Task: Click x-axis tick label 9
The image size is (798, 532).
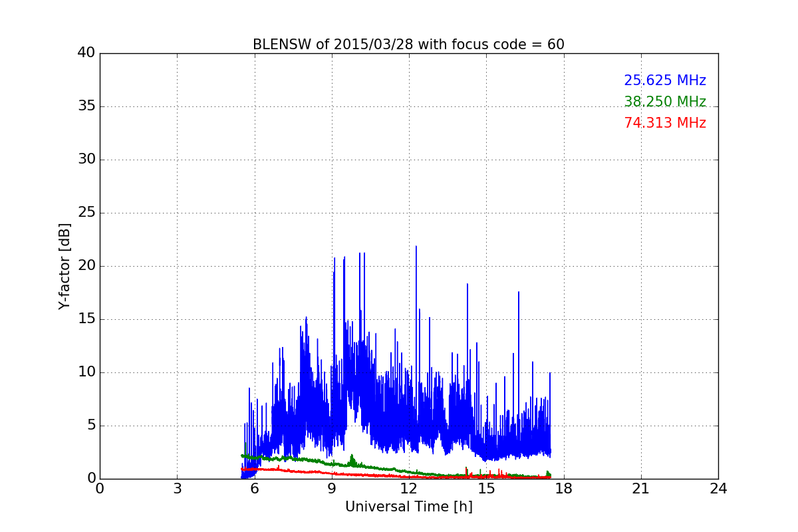Action: 331,488
